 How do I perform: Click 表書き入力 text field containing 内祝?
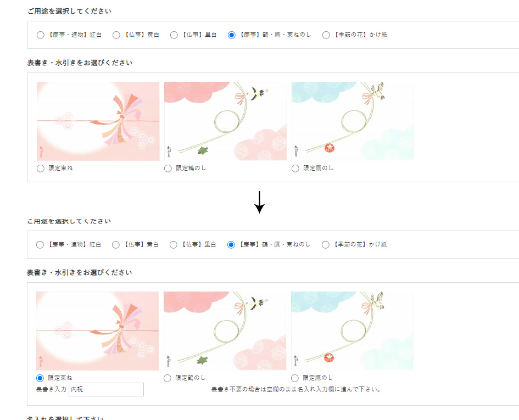click(x=106, y=390)
